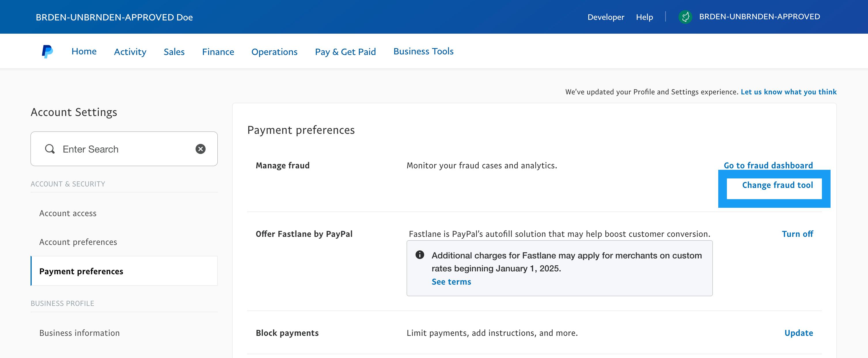Click the PayPal logo icon

(47, 52)
